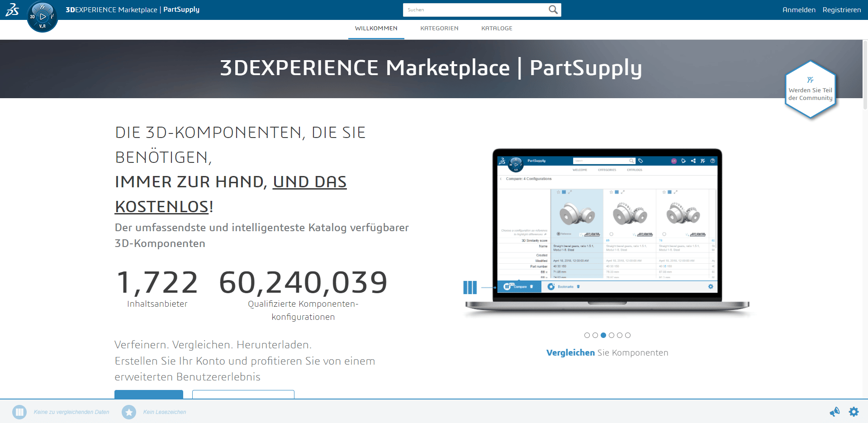Open the compare panel icon in bottom bar

pos(19,412)
